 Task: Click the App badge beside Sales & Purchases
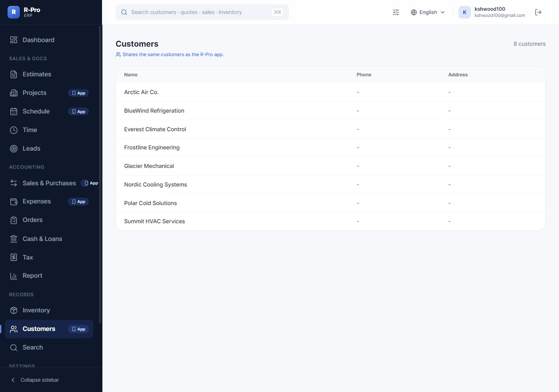coord(90,183)
